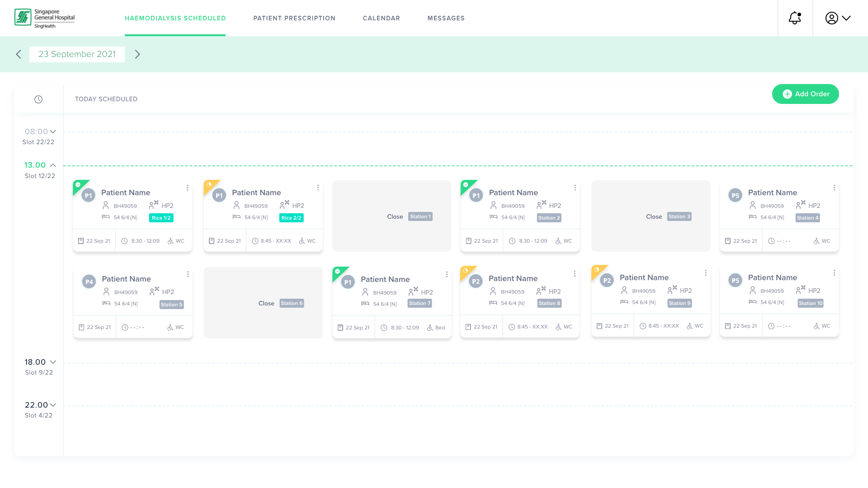Viewport: 868px width, 488px height.
Task: Collapse the 13.00 time slot
Action: coord(53,165)
